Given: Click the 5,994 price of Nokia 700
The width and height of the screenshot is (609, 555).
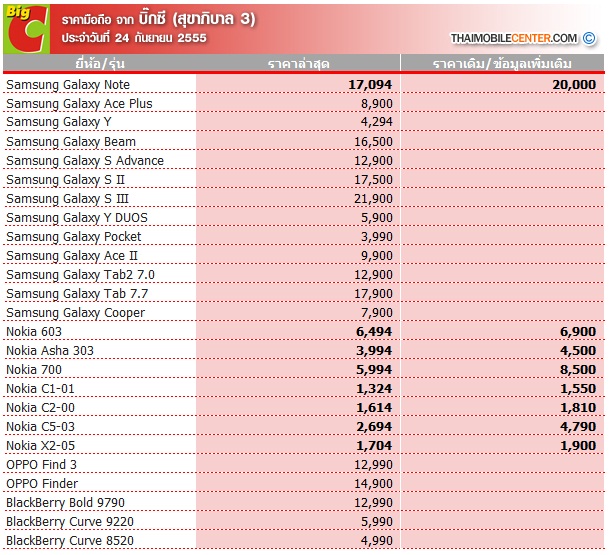Looking at the screenshot, I should 374,370.
